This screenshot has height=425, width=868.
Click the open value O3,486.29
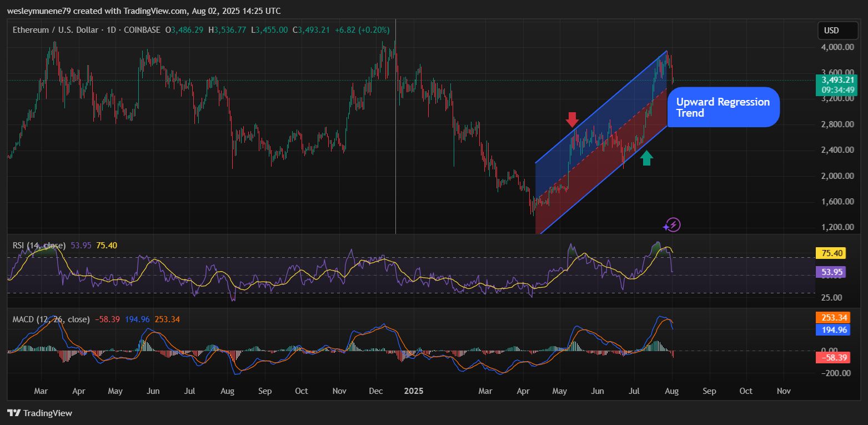click(x=185, y=29)
